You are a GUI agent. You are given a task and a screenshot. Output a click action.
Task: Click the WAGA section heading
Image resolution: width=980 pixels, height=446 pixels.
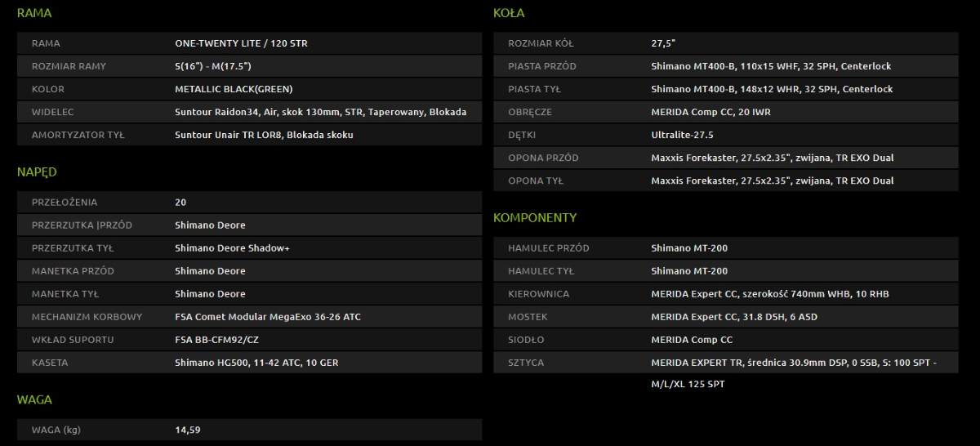click(x=34, y=399)
